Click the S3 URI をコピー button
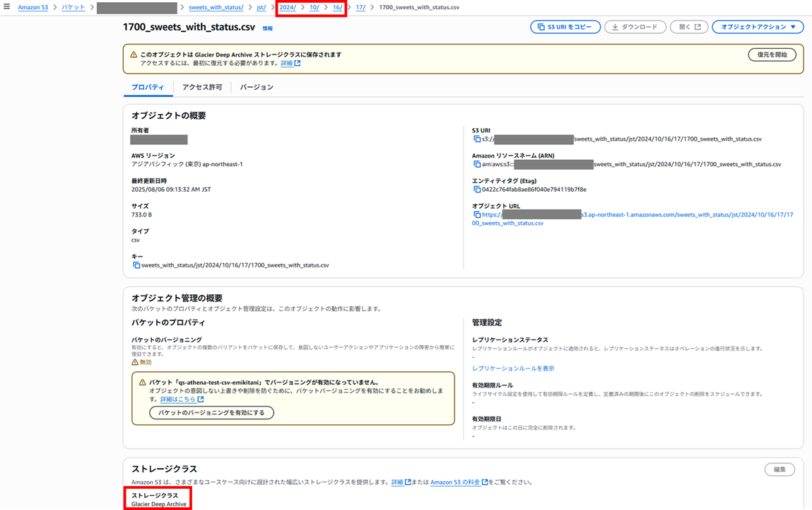Screen dimensions: 812x510 pyautogui.click(x=565, y=27)
